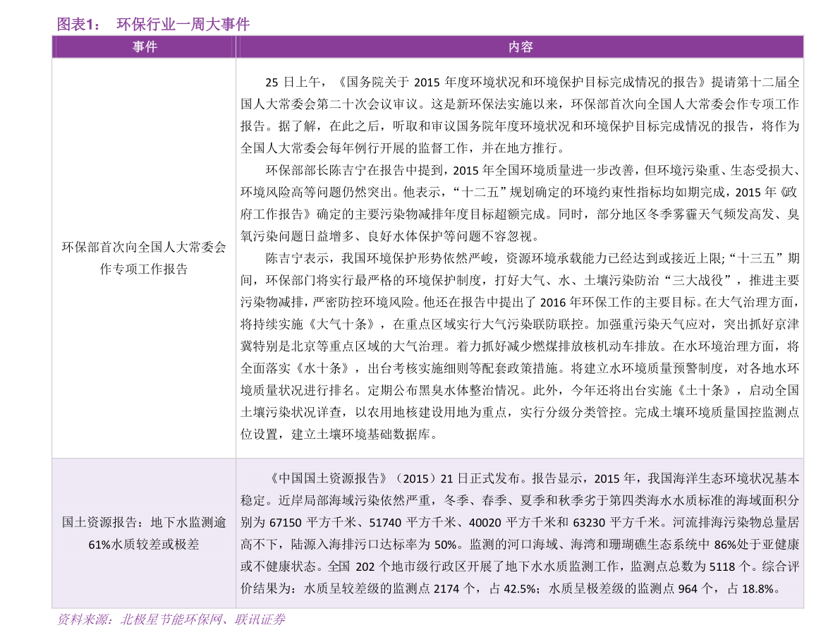This screenshot has height=642, width=840.
Task: Select the 图表1 label in the heading
Action: [78, 25]
